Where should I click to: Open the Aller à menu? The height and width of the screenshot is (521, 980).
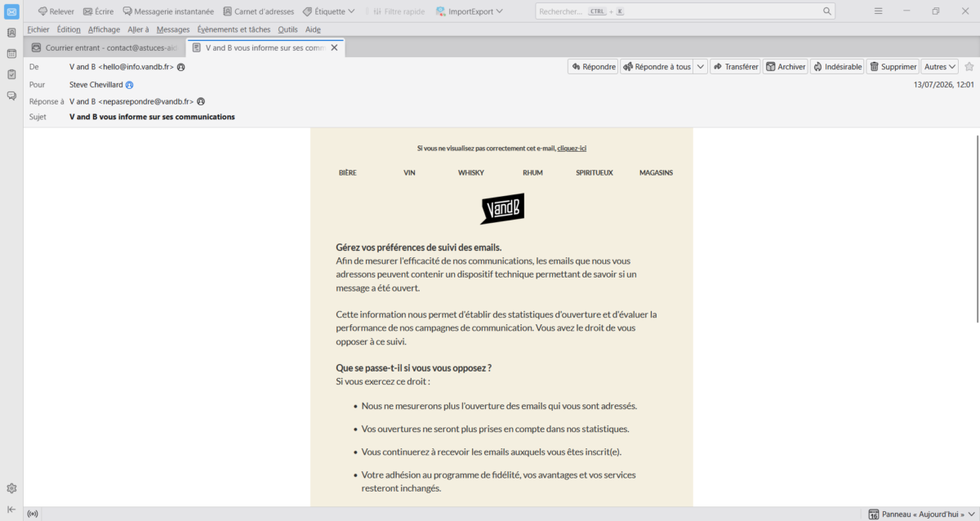[138, 29]
